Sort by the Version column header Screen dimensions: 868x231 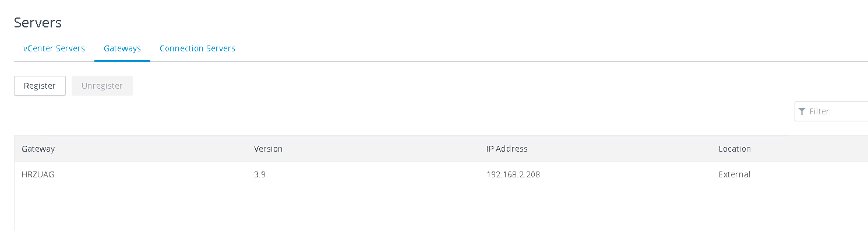point(268,149)
